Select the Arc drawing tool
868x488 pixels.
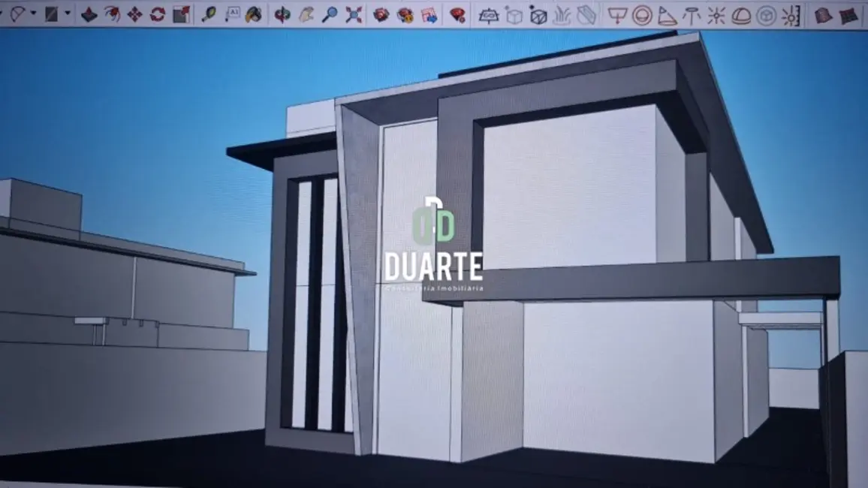click(x=17, y=14)
